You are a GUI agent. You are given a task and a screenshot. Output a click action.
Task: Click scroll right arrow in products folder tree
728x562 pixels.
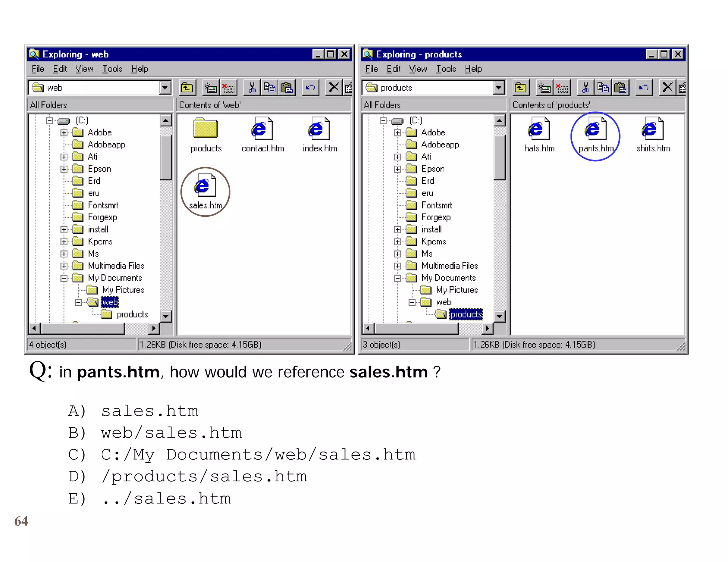click(x=487, y=328)
